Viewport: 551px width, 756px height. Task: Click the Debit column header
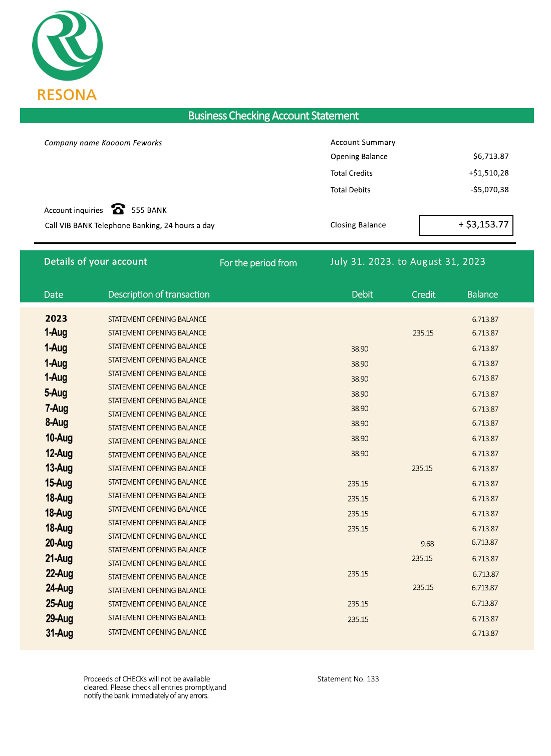click(362, 294)
